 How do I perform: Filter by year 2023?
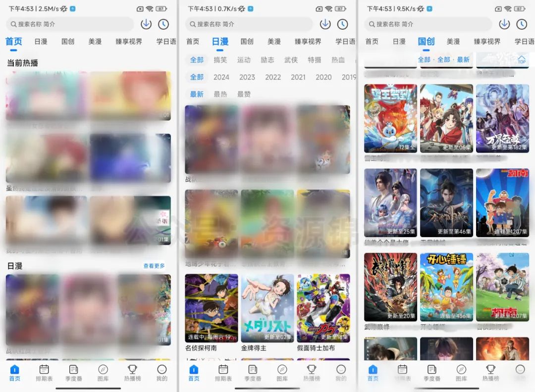point(247,77)
